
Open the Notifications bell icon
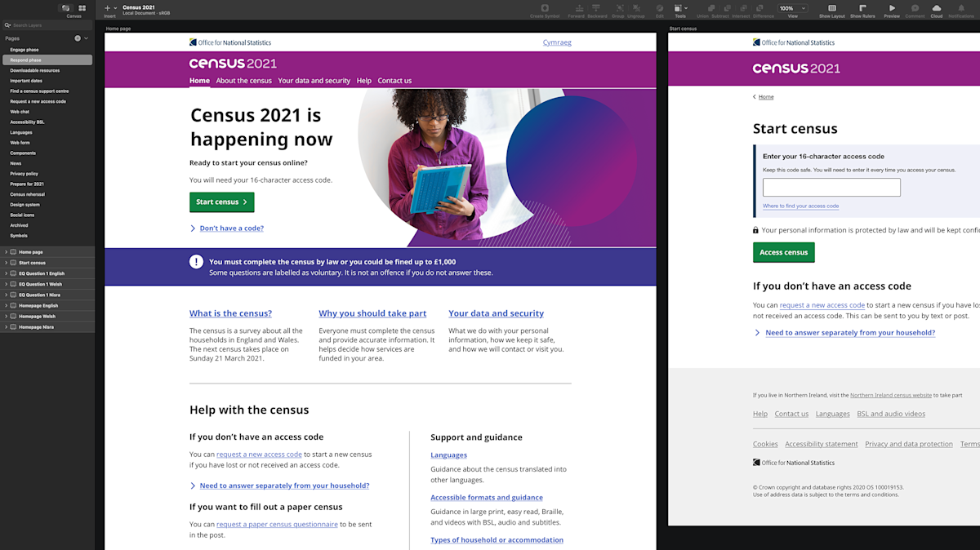pos(961,8)
